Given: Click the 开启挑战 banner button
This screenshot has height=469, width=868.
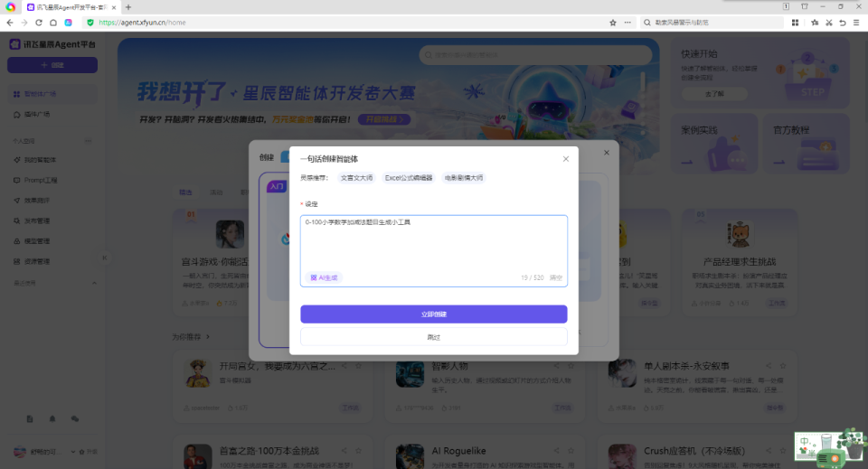Looking at the screenshot, I should [384, 119].
